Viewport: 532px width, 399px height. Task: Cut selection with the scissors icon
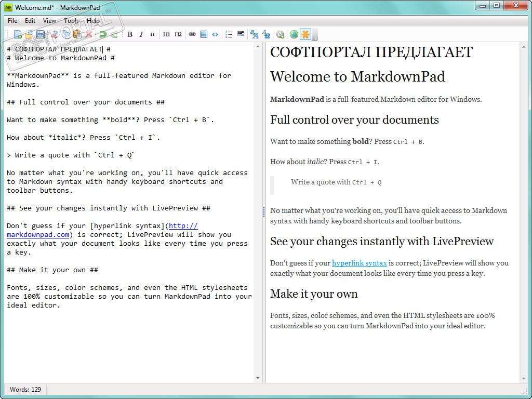coord(54,34)
